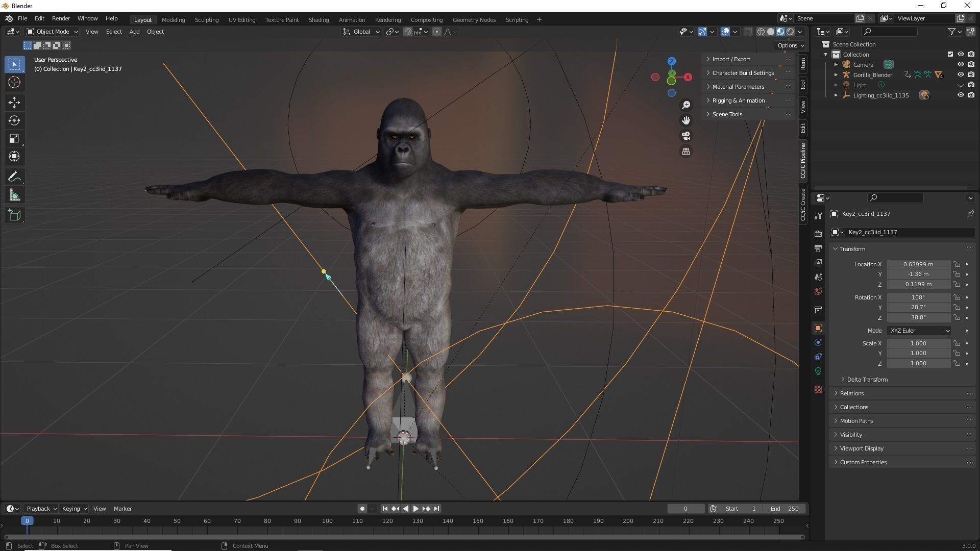Click the timeline playhead at frame 0
Image resolution: width=980 pixels, height=551 pixels.
coord(27,521)
